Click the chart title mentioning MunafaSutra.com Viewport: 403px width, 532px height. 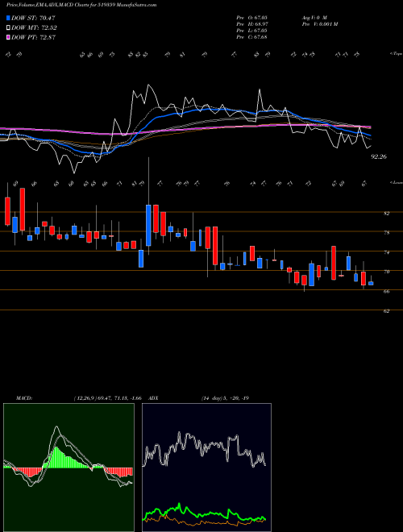[81, 6]
